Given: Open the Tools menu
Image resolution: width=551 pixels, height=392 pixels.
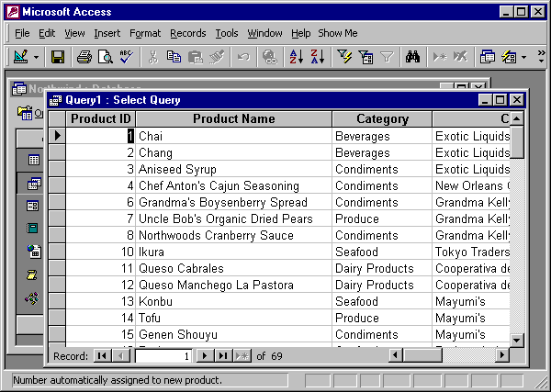Looking at the screenshot, I should [x=227, y=33].
